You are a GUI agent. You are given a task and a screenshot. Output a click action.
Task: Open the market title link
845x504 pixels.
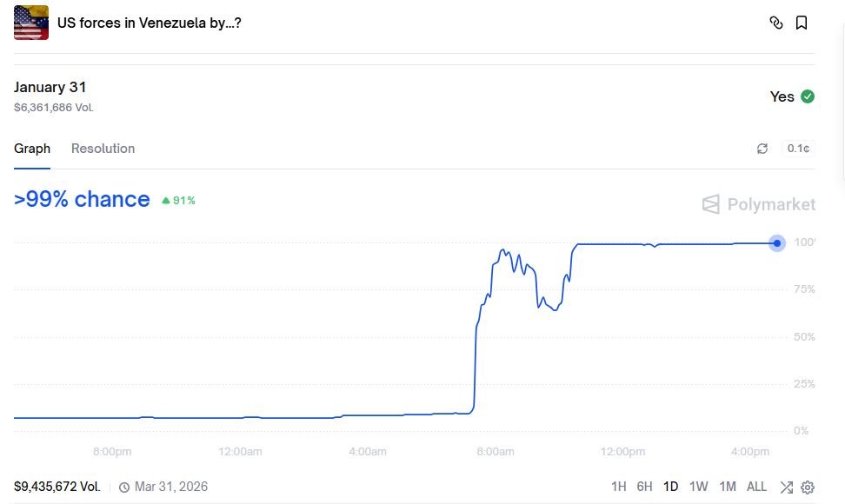coord(149,23)
